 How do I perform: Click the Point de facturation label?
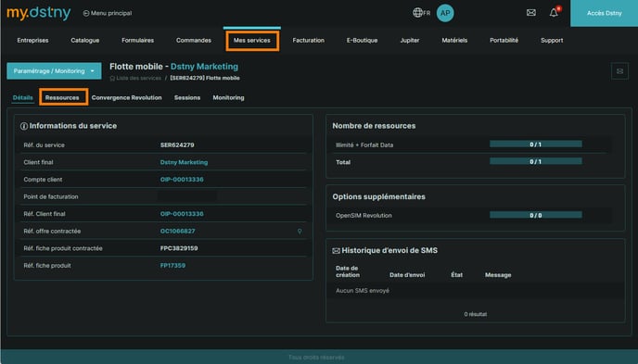pos(51,196)
